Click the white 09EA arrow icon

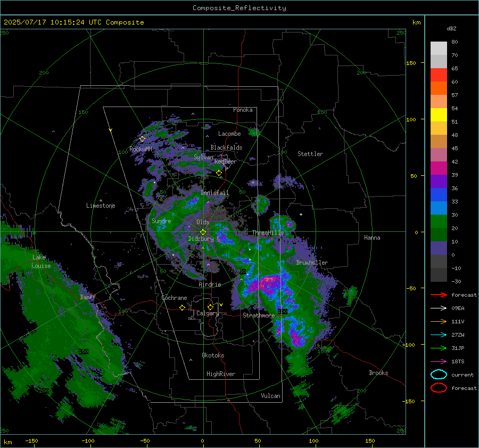[439, 308]
